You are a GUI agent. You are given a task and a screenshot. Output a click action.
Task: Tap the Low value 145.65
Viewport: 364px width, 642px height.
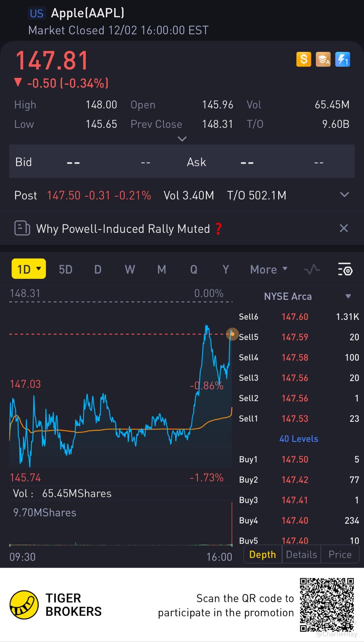click(101, 124)
